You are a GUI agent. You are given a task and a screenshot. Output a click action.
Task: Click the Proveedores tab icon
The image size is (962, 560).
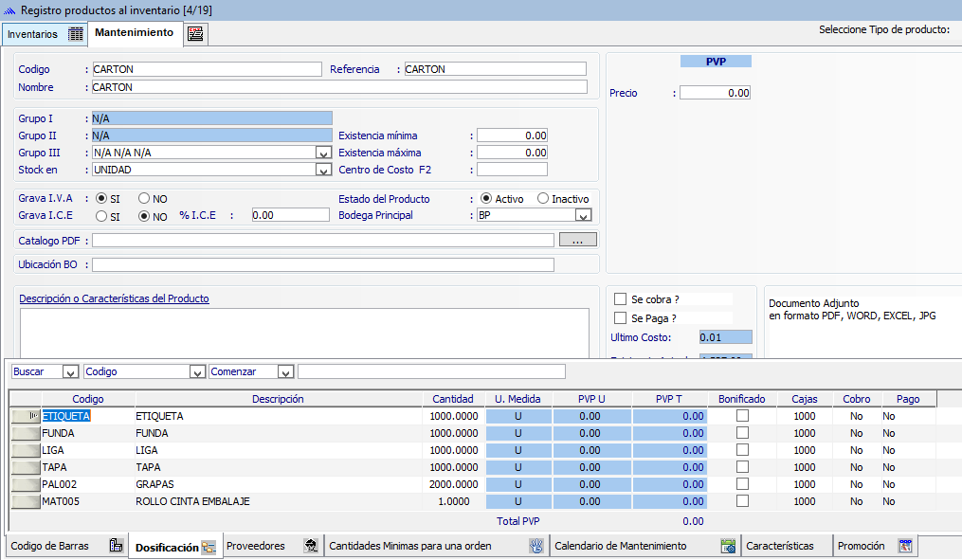[x=311, y=546]
